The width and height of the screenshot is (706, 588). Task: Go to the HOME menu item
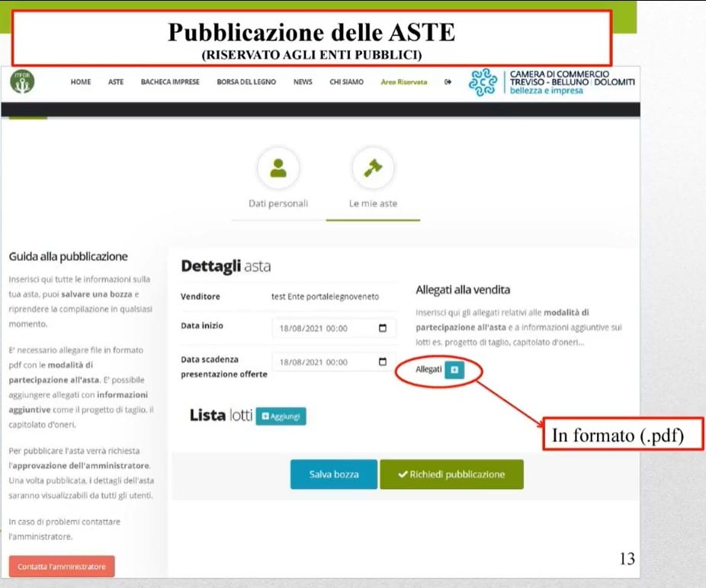[x=81, y=82]
